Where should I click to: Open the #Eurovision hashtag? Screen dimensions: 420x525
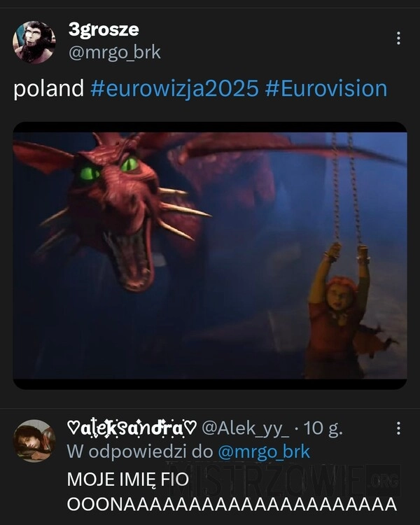click(326, 89)
